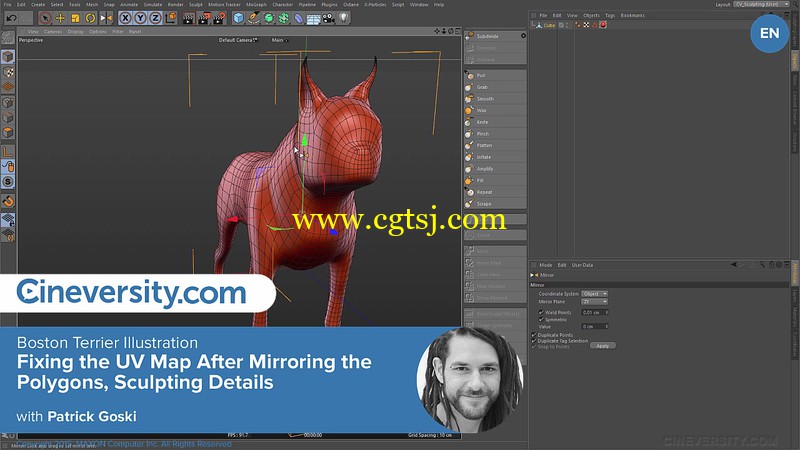Click the Value field showing 0 cm

pos(592,327)
